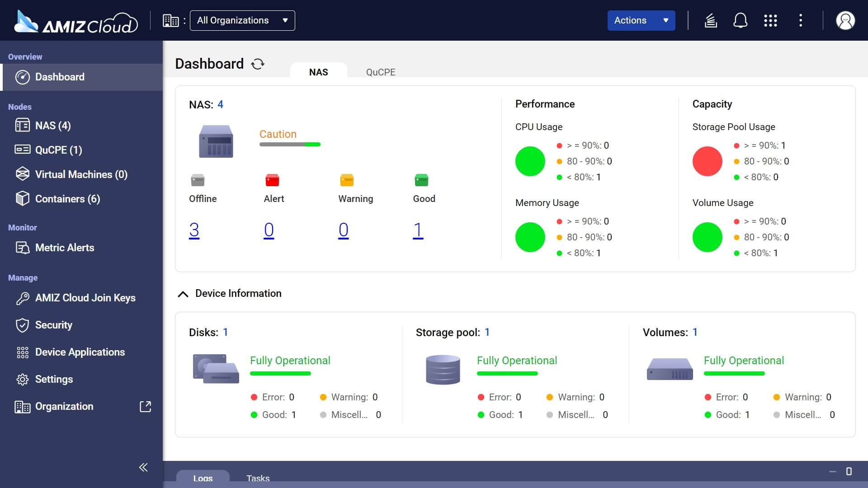Click the Volumes count 1
The height and width of the screenshot is (488, 868).
[695, 332]
